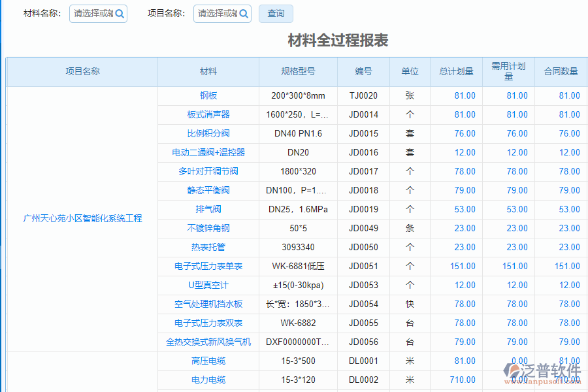Click the 查询 button
Image resolution: width=588 pixels, height=392 pixels.
pos(275,13)
